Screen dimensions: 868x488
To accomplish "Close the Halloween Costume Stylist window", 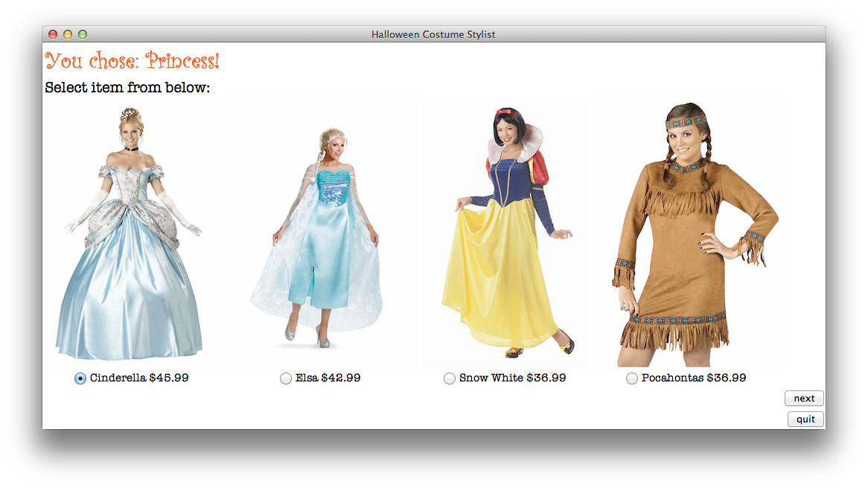I will (53, 34).
